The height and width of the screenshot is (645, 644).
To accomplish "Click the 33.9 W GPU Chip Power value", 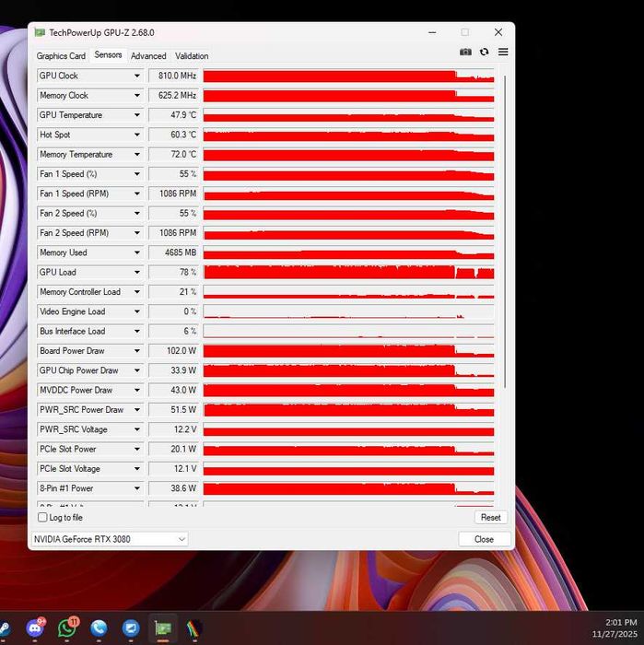I will [173, 370].
